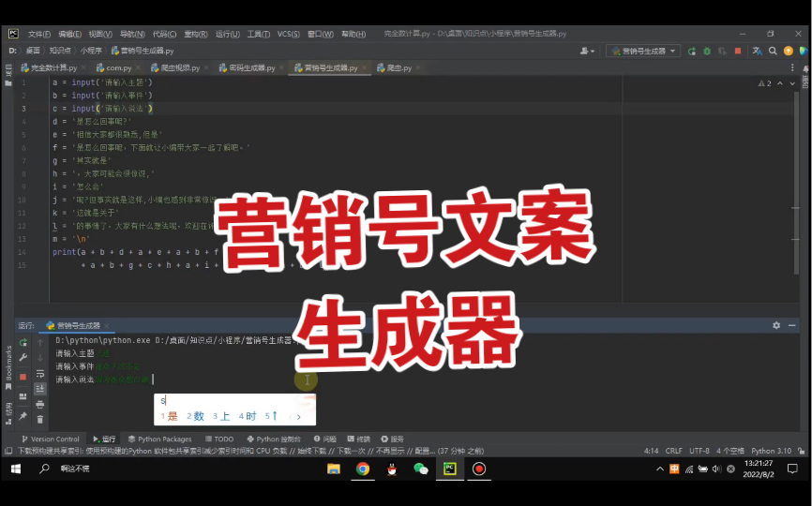812x506 pixels.
Task: Open VCS(S) menu
Action: [289, 34]
